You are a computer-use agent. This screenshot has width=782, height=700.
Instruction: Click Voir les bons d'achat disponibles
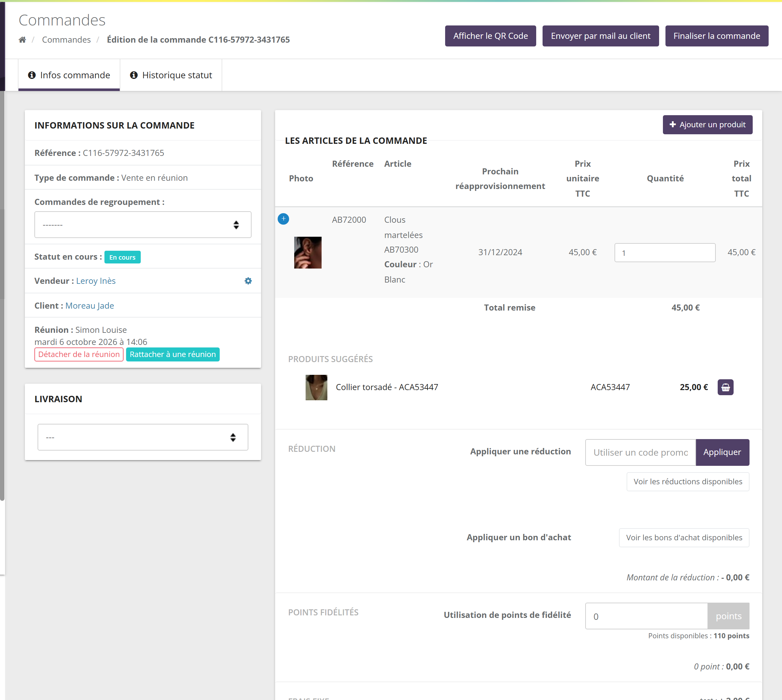click(x=684, y=538)
